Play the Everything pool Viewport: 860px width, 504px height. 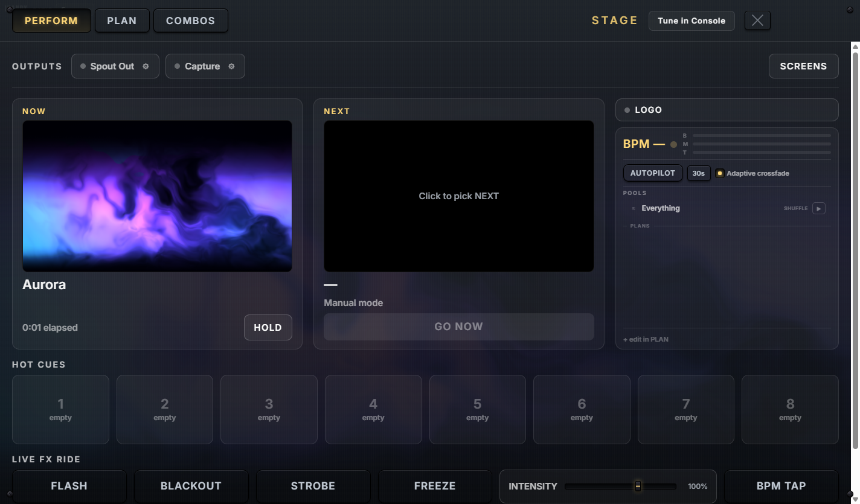[x=818, y=208]
